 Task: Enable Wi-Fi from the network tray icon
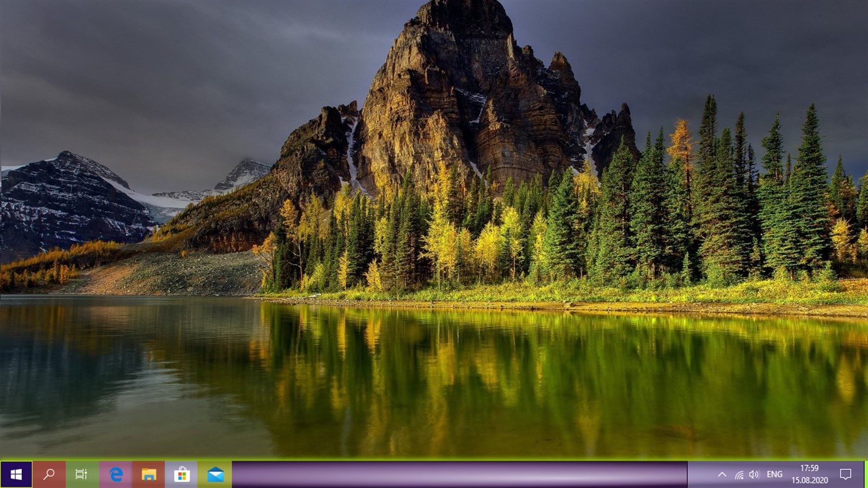pyautogui.click(x=738, y=474)
